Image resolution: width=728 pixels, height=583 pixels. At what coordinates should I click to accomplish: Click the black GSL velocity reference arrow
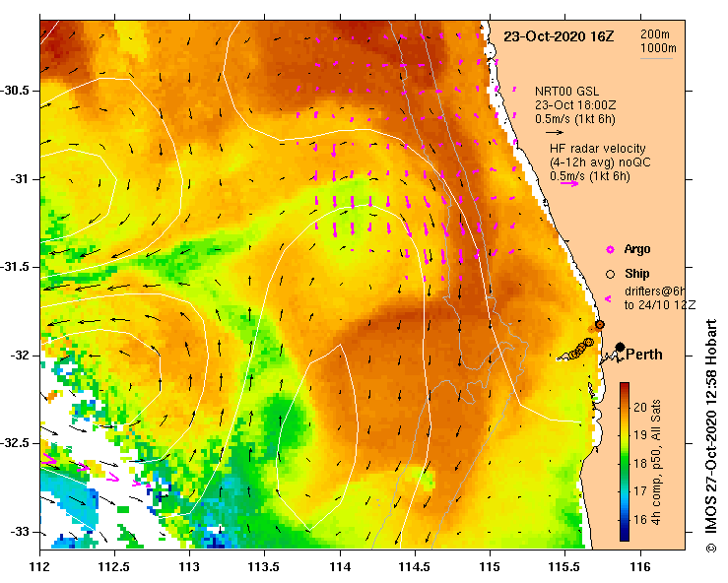[555, 132]
